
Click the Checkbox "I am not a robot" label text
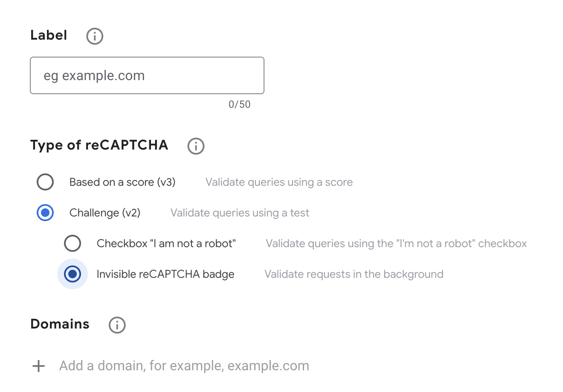click(166, 244)
